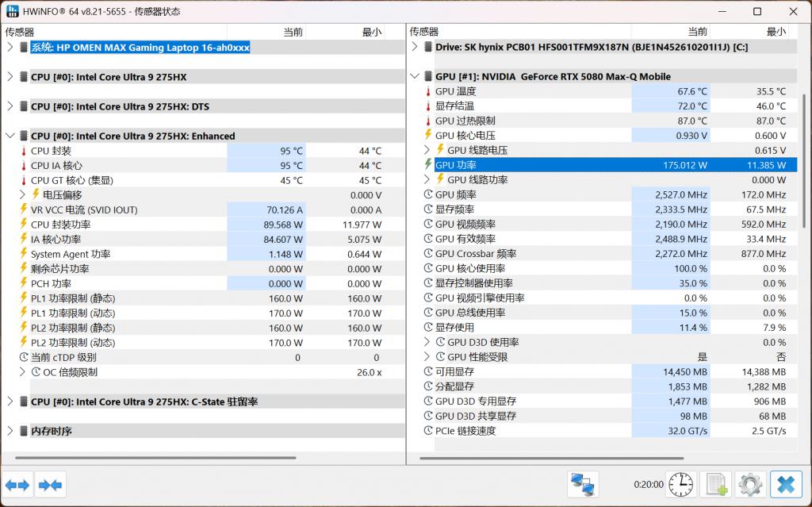The height and width of the screenshot is (507, 812).
Task: Click the clock icon beside 当前 cTDP 级别
Action: [x=23, y=357]
